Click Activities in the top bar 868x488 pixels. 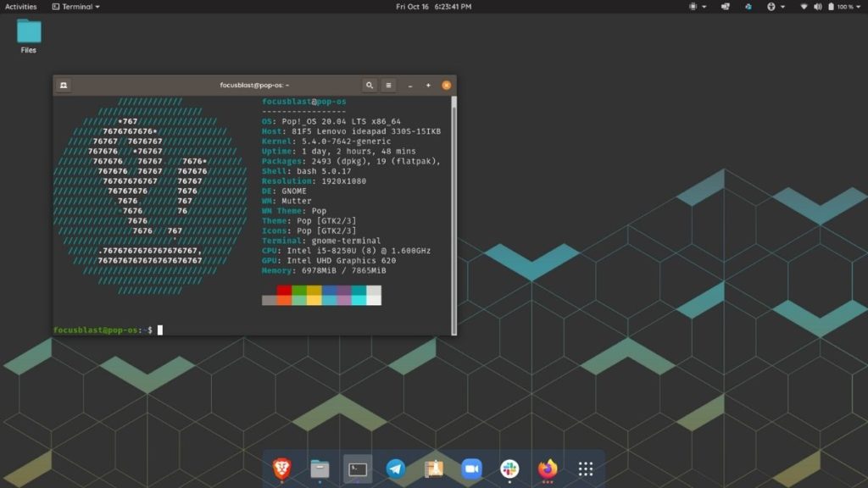pos(21,7)
